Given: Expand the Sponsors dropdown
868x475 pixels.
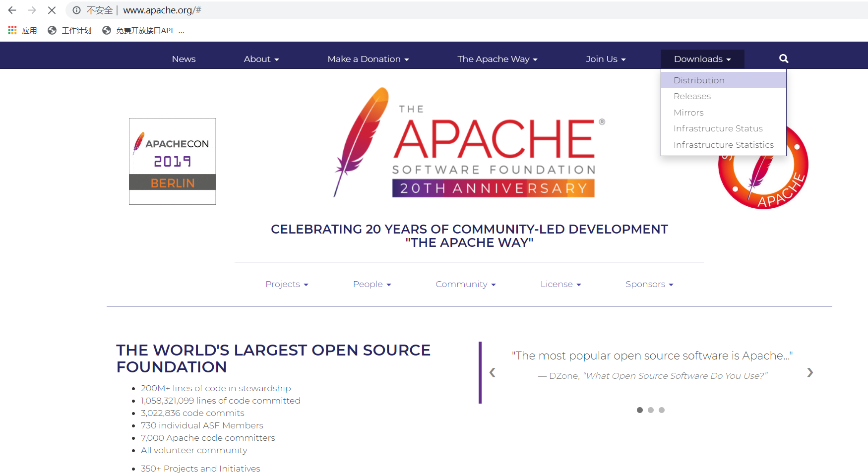Looking at the screenshot, I should pos(649,284).
